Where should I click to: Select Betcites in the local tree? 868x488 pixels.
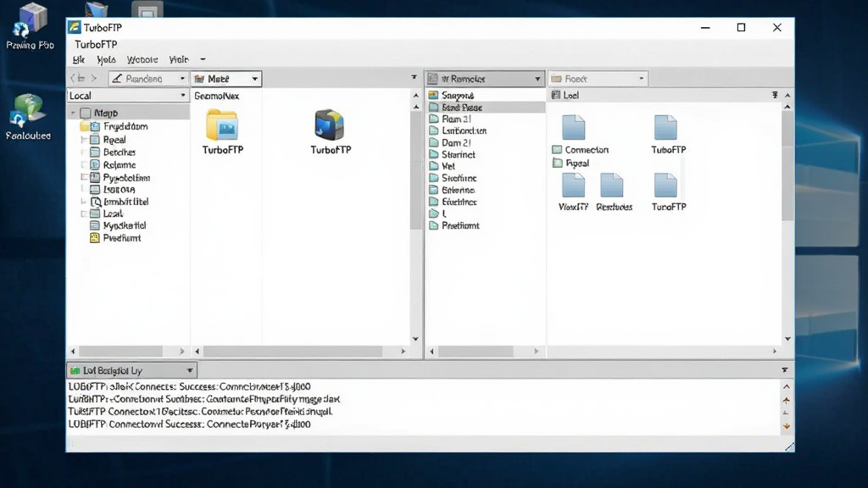(x=119, y=152)
